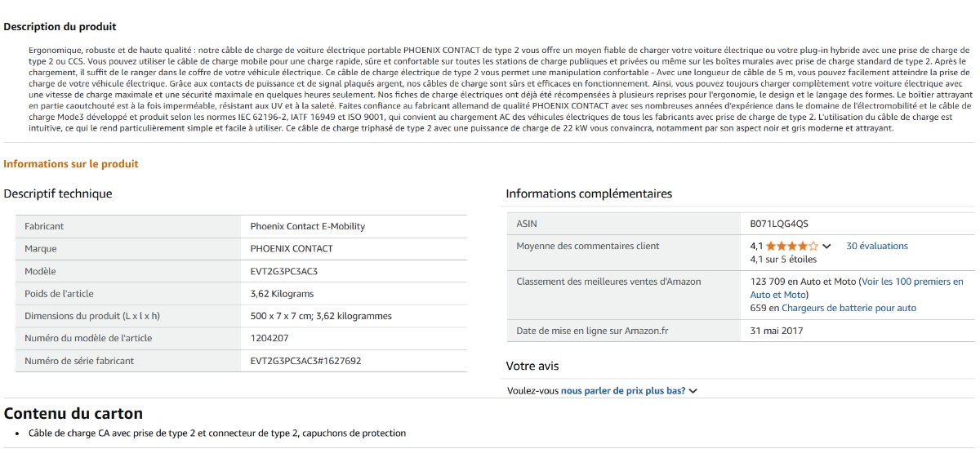Select the article model number 1204207
This screenshot has width=980, height=449.
[269, 338]
